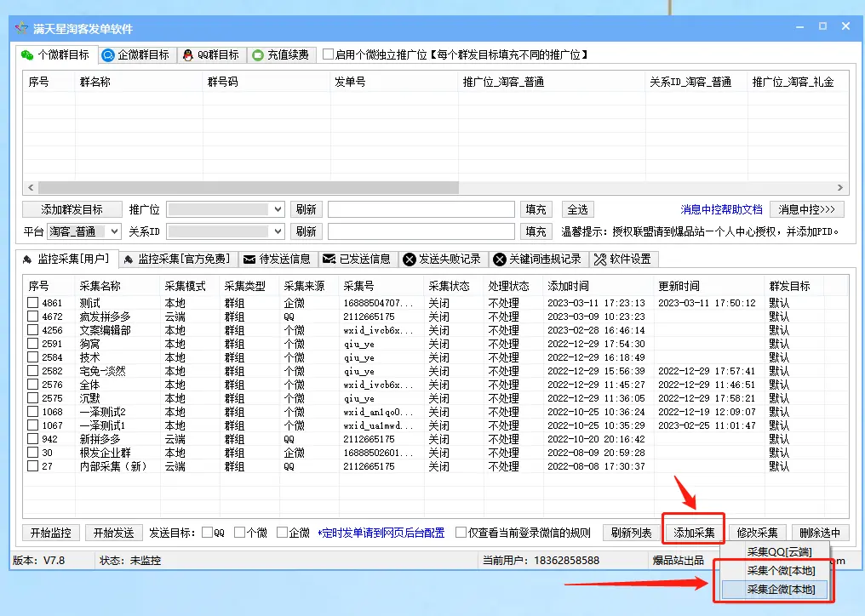Click the WeChat icon on 个微群目标 tab
865x616 pixels.
point(27,55)
